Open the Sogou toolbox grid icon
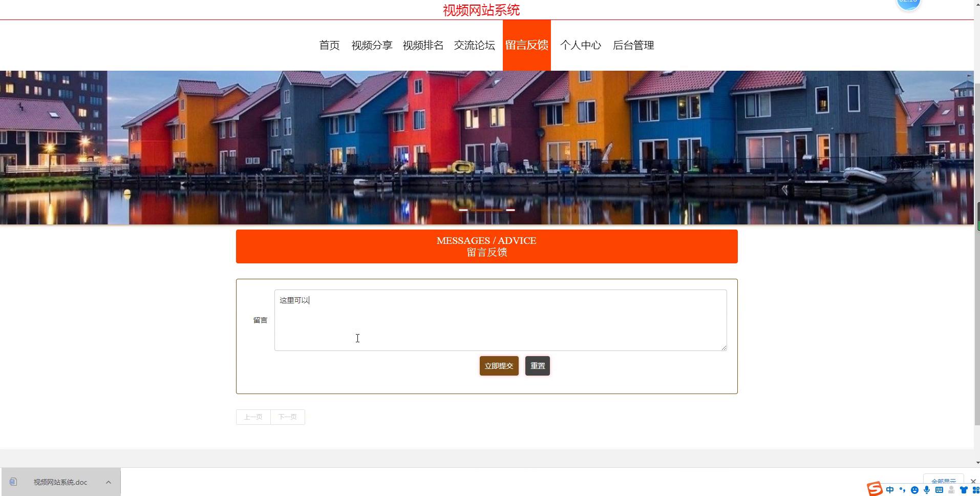980x496 pixels. click(x=975, y=490)
